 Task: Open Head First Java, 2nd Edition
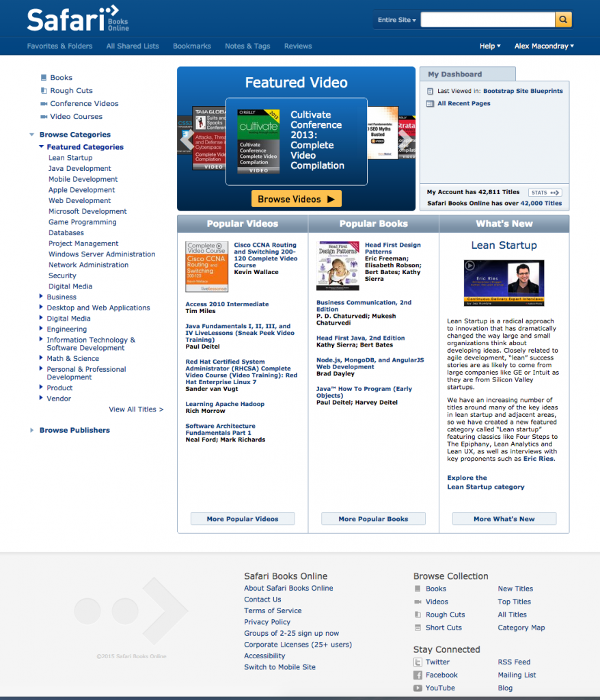(x=361, y=338)
